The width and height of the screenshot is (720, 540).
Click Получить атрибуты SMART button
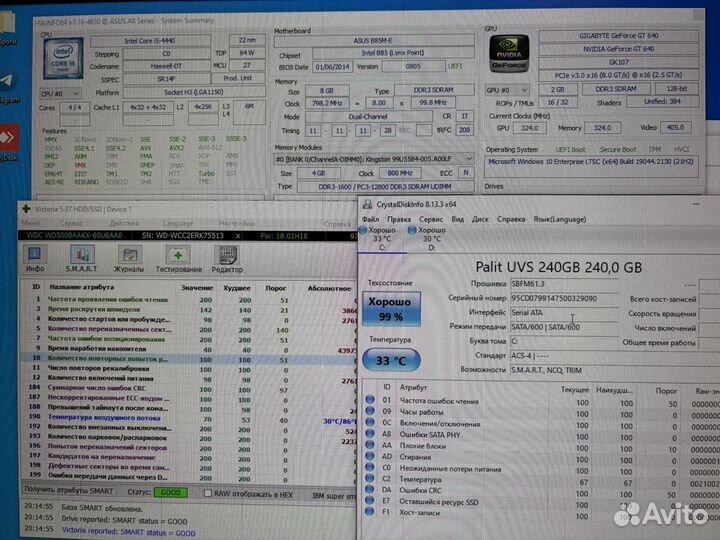click(69, 490)
